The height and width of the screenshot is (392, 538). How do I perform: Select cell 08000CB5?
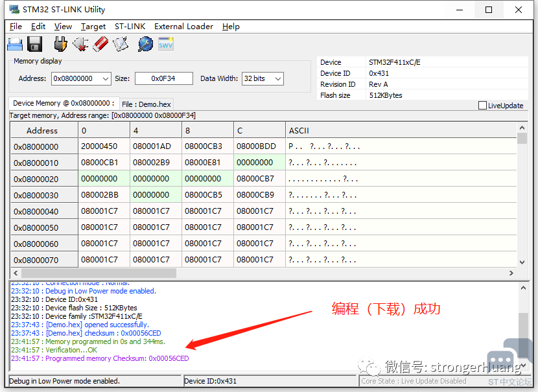pos(207,195)
